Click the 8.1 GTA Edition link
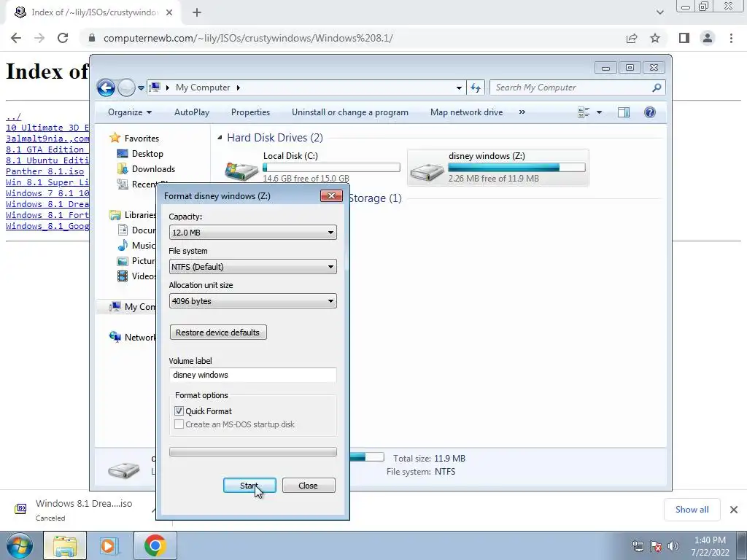The width and height of the screenshot is (747, 560). [44, 149]
